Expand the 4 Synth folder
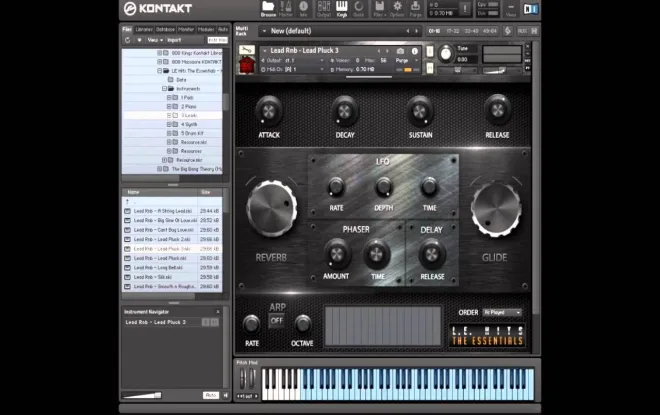Image resolution: width=660 pixels, height=415 pixels. pyautogui.click(x=169, y=125)
